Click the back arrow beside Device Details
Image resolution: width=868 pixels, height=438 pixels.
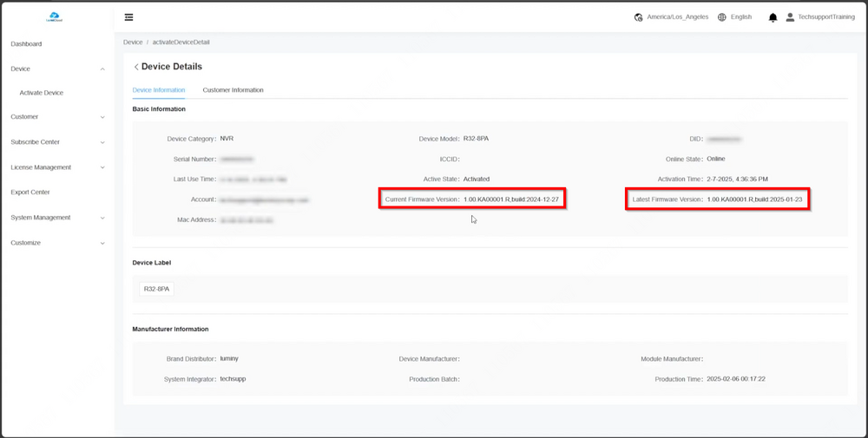pos(136,67)
